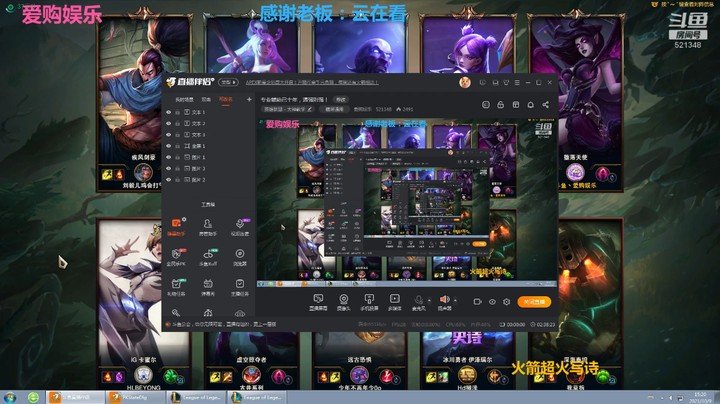Select the 文本 3 layer row

208,135
